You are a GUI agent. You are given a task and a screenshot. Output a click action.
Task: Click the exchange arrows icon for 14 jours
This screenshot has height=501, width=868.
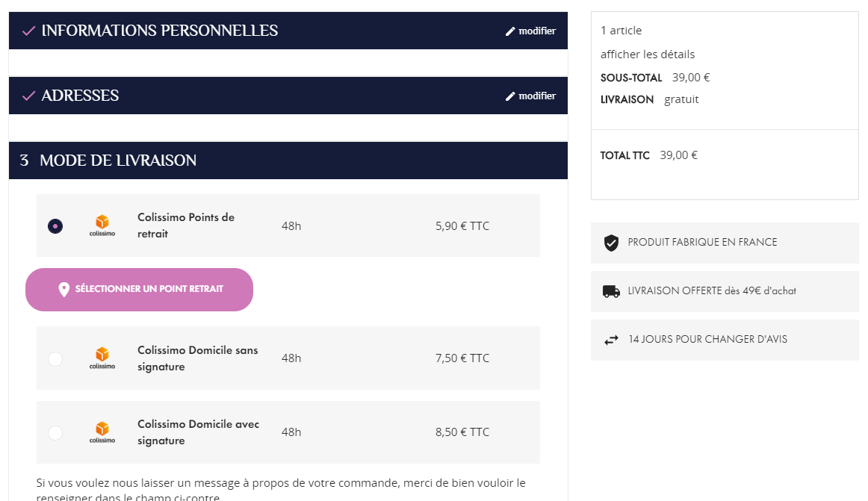611,340
